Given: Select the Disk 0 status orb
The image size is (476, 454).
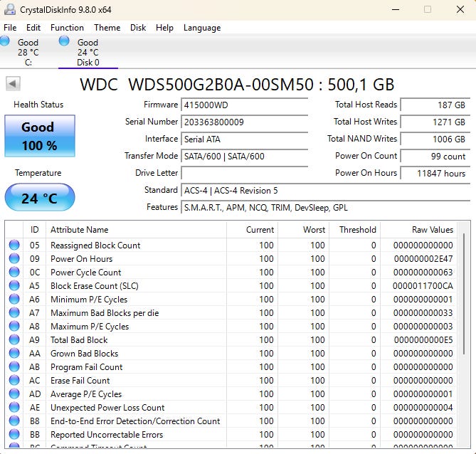Looking at the screenshot, I should click(x=64, y=41).
